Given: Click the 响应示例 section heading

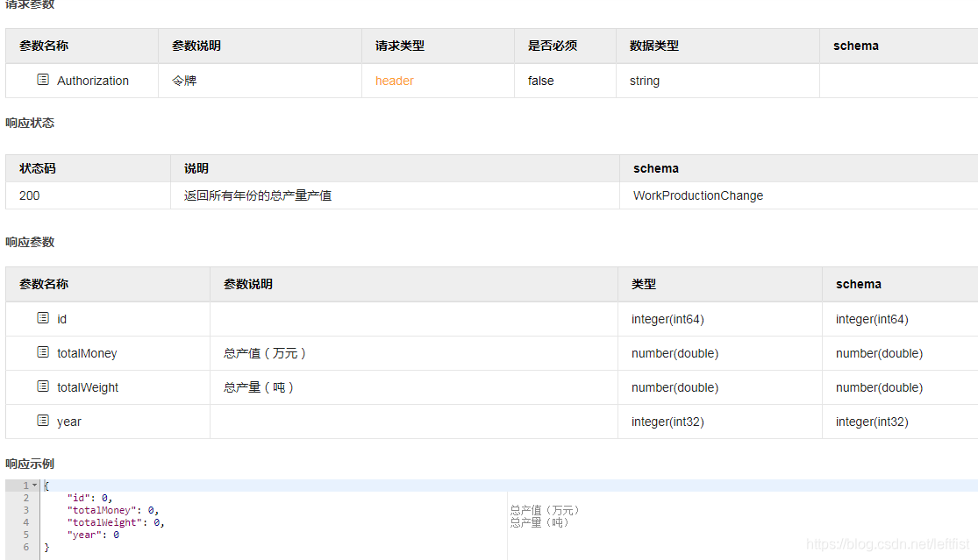Looking at the screenshot, I should (x=30, y=464).
